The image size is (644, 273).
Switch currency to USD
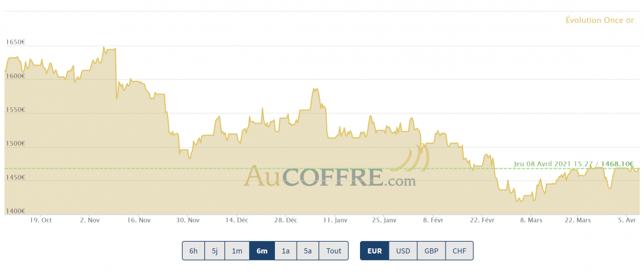(403, 251)
